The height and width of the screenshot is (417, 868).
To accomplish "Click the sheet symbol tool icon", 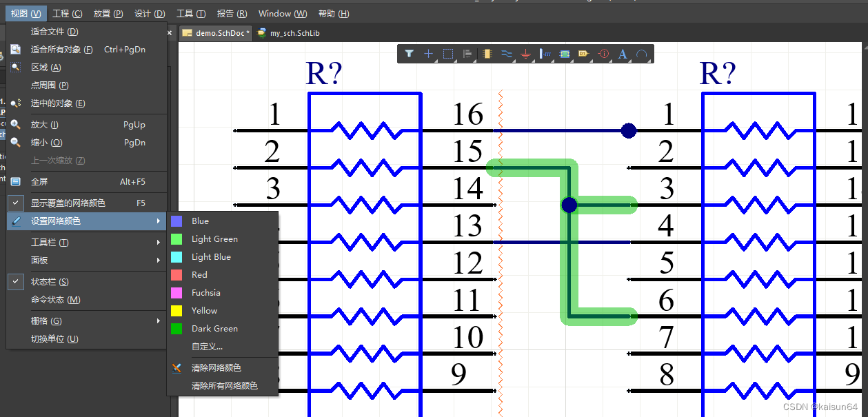I will [565, 54].
